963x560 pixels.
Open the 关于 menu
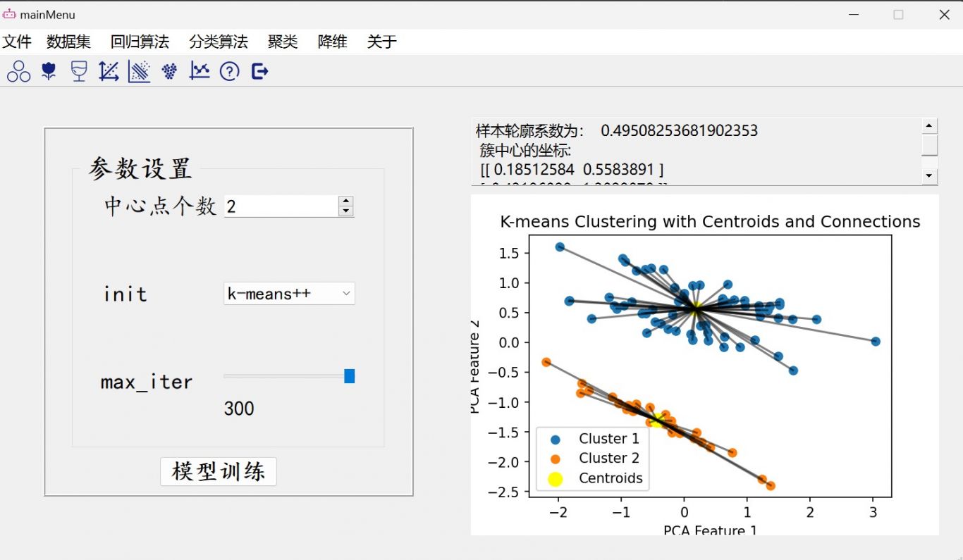382,42
